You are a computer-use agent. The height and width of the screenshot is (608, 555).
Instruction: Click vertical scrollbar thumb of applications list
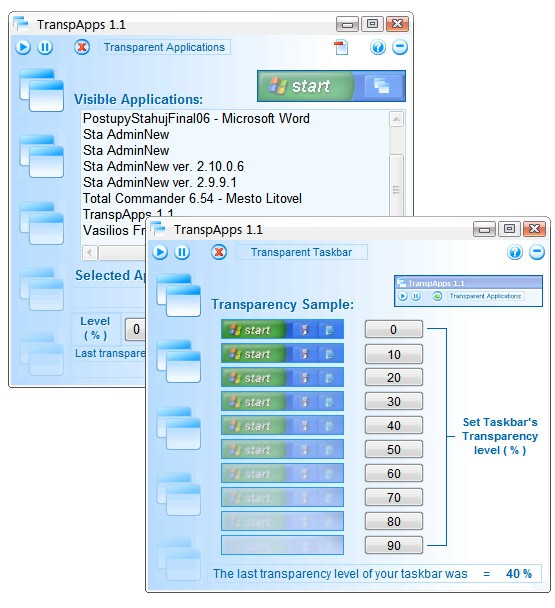396,186
